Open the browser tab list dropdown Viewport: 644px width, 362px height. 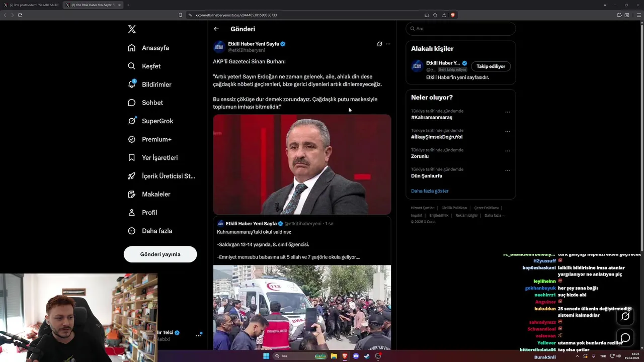[605, 5]
